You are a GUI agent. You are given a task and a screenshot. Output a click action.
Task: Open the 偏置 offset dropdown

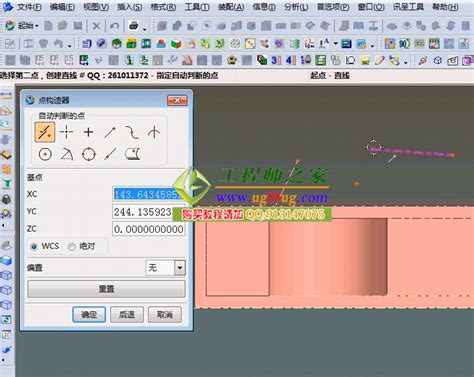coord(180,268)
